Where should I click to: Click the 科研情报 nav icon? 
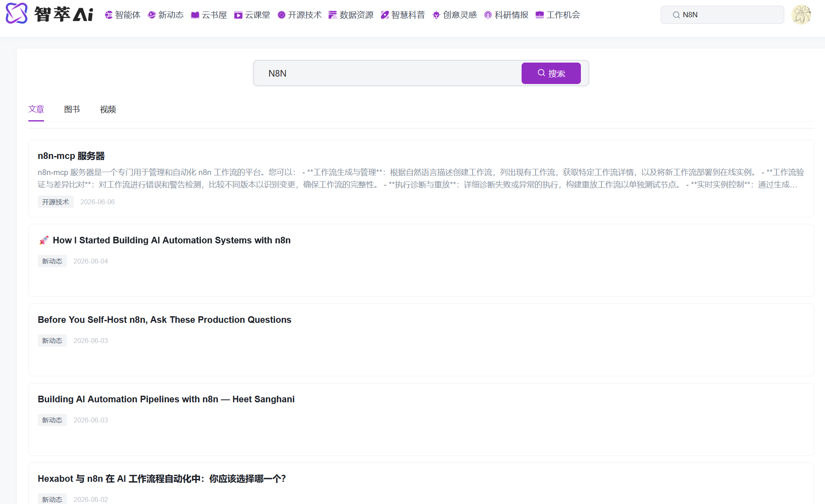[x=488, y=15]
